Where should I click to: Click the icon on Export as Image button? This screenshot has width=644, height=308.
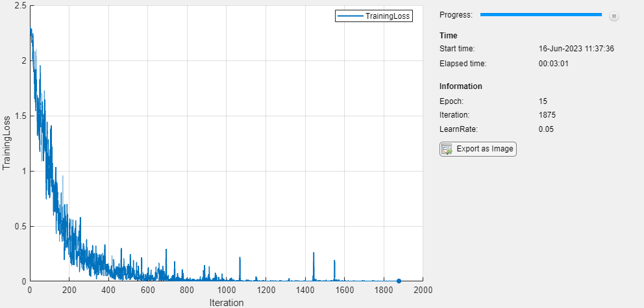click(x=447, y=149)
